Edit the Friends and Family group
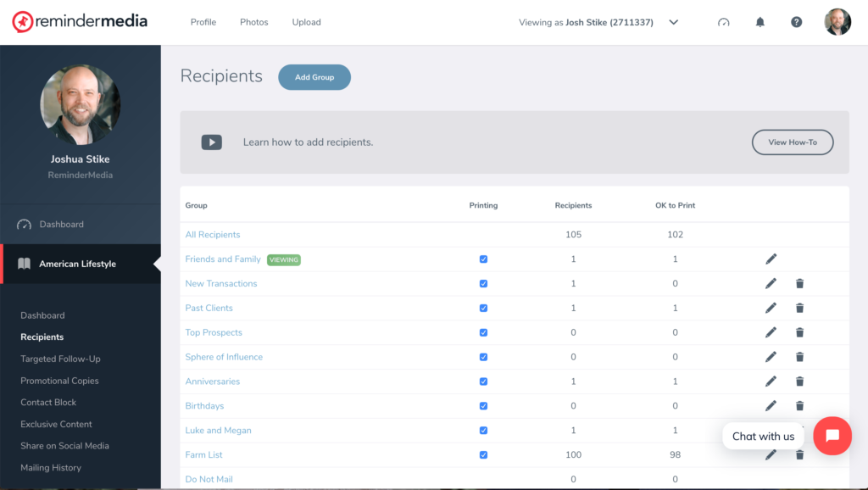Screen dimensions: 868x490 (771, 259)
